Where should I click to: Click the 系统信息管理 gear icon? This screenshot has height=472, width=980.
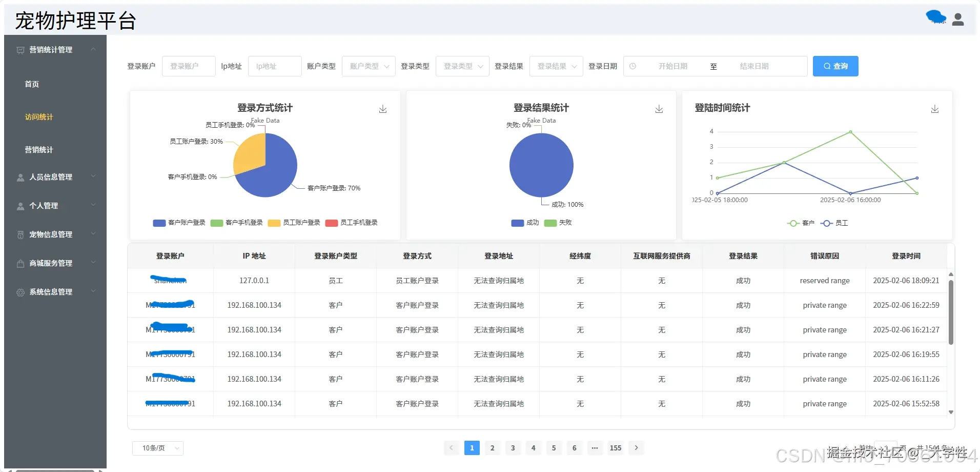pyautogui.click(x=21, y=292)
